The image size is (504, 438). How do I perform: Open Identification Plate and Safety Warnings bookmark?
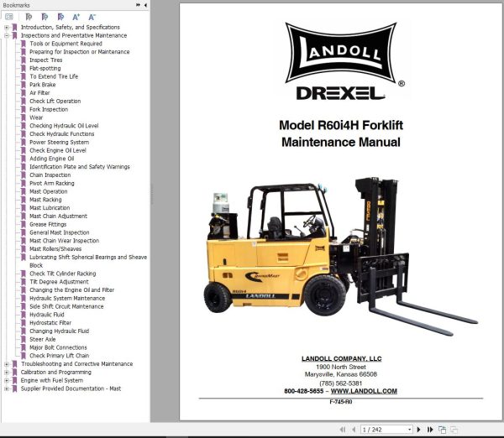pyautogui.click(x=80, y=167)
